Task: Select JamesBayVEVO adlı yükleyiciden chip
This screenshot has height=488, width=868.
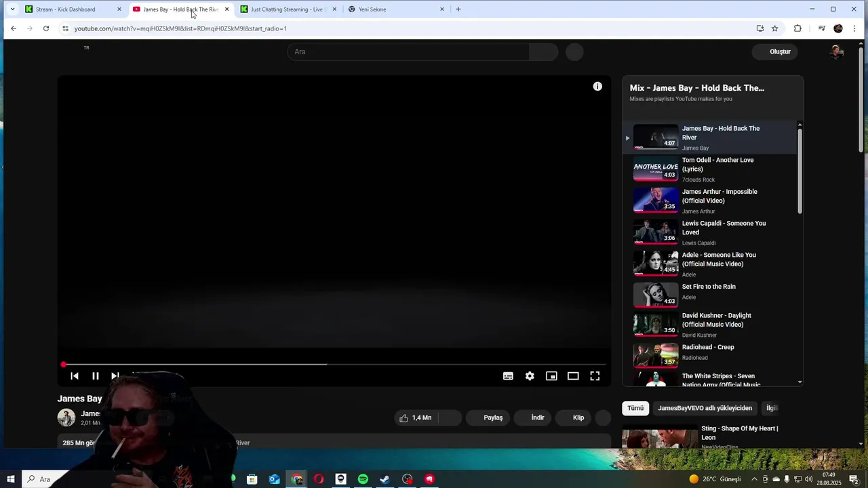Action: click(x=705, y=408)
